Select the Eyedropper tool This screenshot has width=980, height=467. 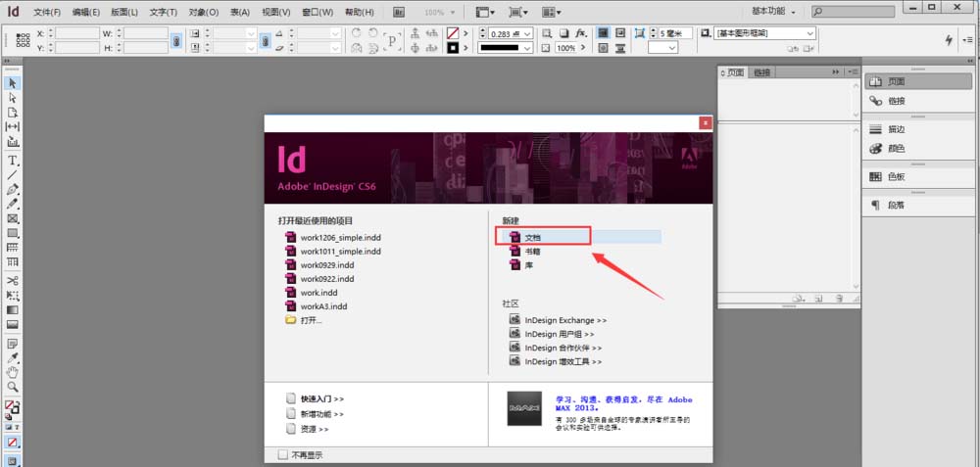[13, 358]
